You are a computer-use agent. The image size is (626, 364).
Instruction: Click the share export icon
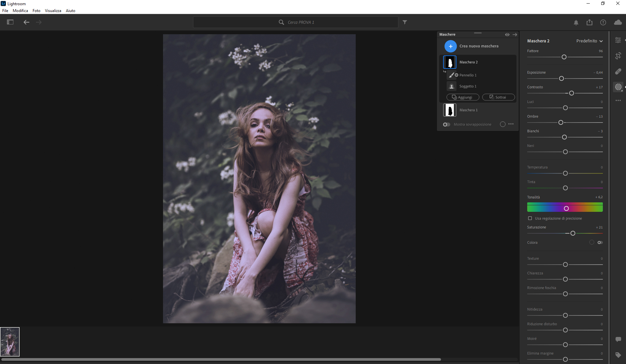(x=589, y=22)
